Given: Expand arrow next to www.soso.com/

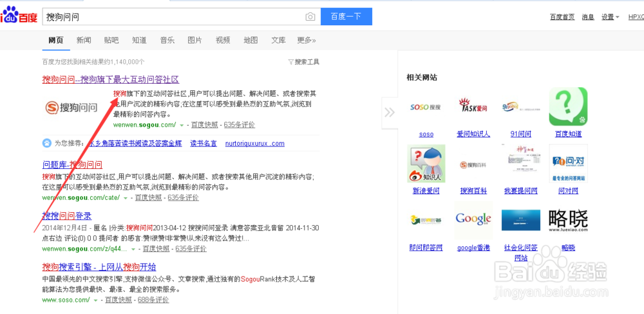Looking at the screenshot, I should 96,300.
